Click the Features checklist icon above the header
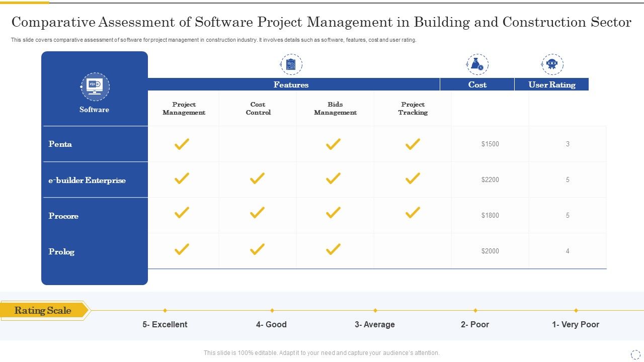 (291, 64)
